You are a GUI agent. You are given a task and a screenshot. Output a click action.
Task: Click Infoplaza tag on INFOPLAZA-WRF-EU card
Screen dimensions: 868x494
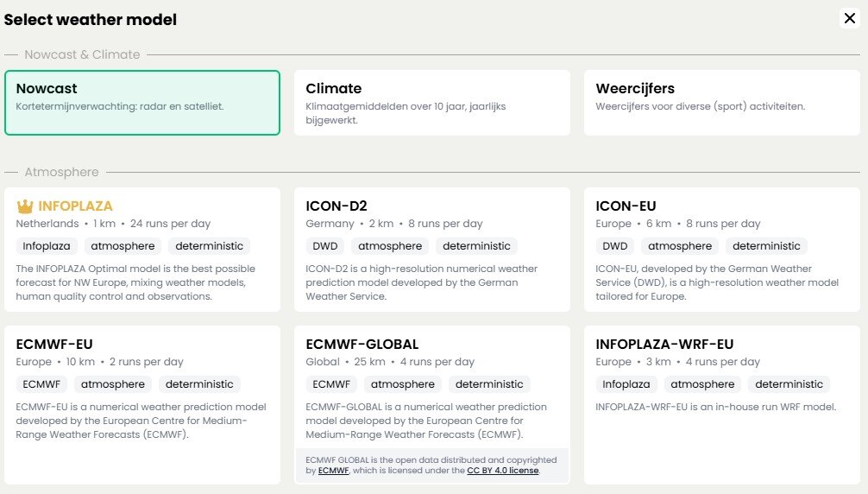tap(626, 383)
